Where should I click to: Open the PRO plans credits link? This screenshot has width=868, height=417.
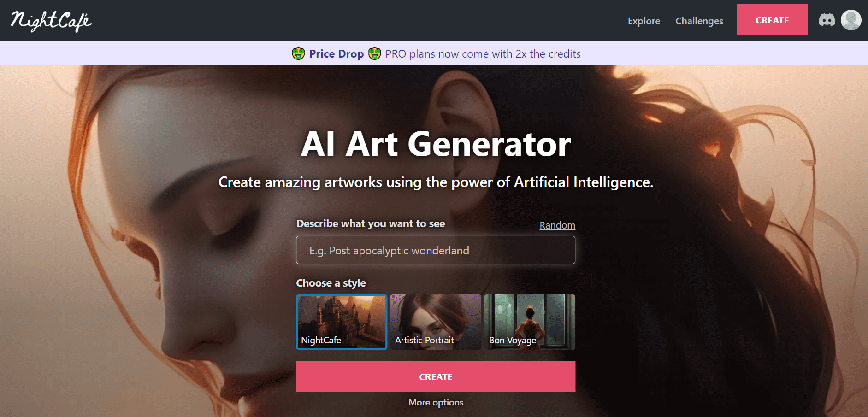(483, 54)
